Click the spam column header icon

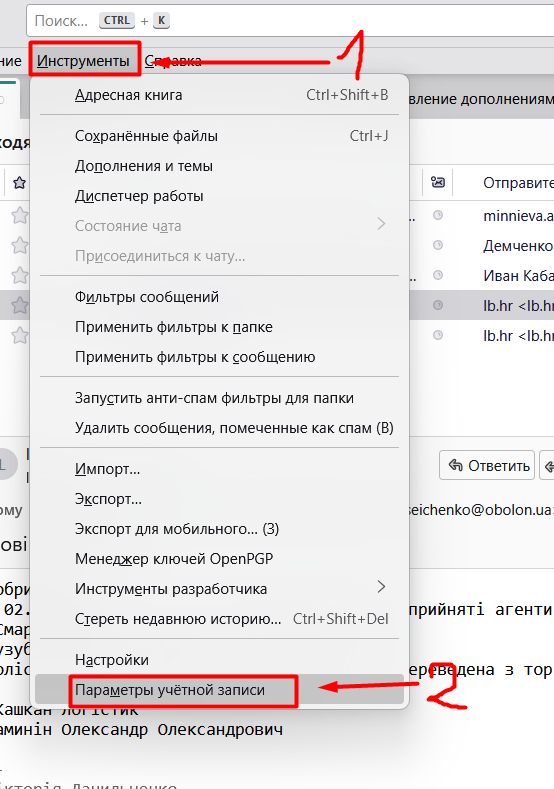pyautogui.click(x=438, y=182)
